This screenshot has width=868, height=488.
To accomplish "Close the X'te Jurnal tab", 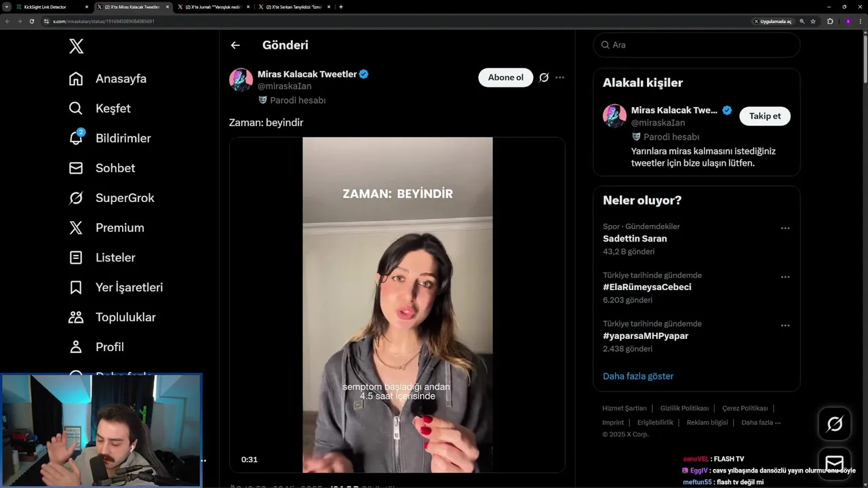I will [x=248, y=7].
